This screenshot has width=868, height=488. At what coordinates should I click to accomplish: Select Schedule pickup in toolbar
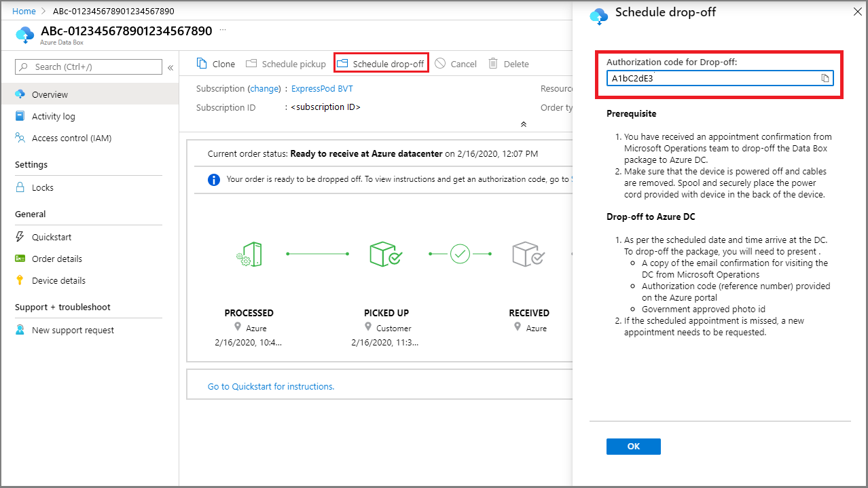click(286, 64)
